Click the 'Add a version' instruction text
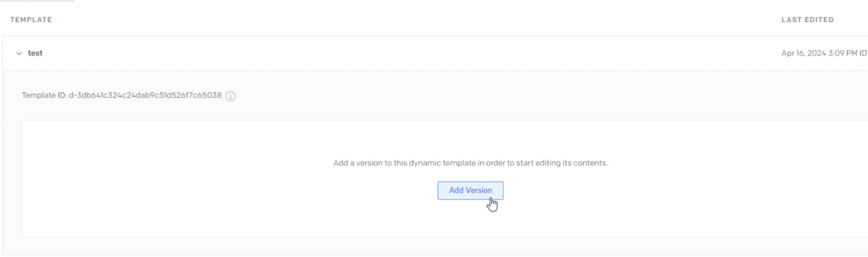 (x=470, y=163)
